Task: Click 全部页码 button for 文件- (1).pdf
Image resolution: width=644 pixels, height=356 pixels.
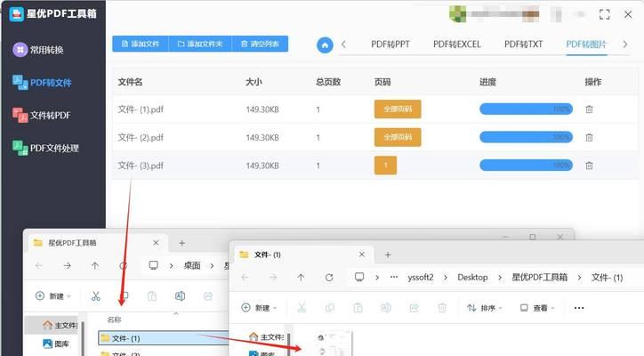Action: pyautogui.click(x=398, y=109)
